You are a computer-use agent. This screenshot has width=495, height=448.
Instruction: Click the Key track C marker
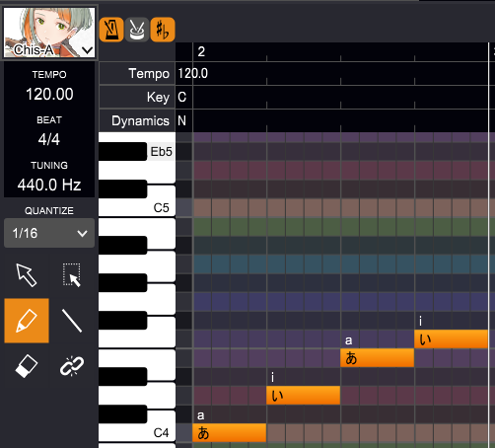click(x=182, y=97)
